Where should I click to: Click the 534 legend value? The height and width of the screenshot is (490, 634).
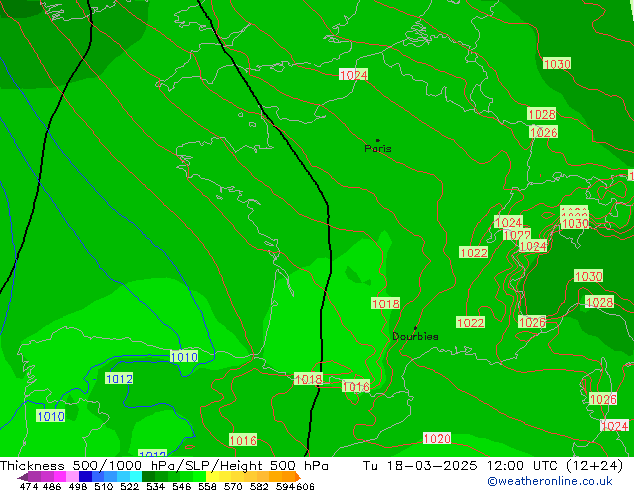pyautogui.click(x=155, y=486)
